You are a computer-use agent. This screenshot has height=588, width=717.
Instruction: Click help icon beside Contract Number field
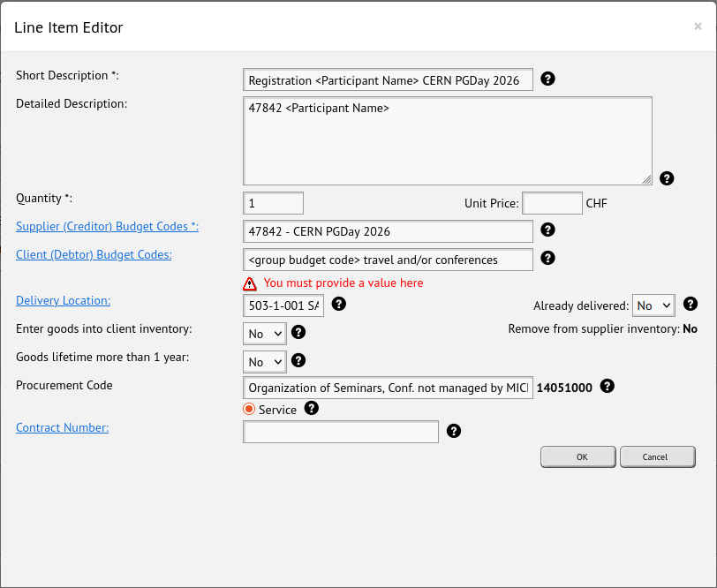pyautogui.click(x=454, y=431)
